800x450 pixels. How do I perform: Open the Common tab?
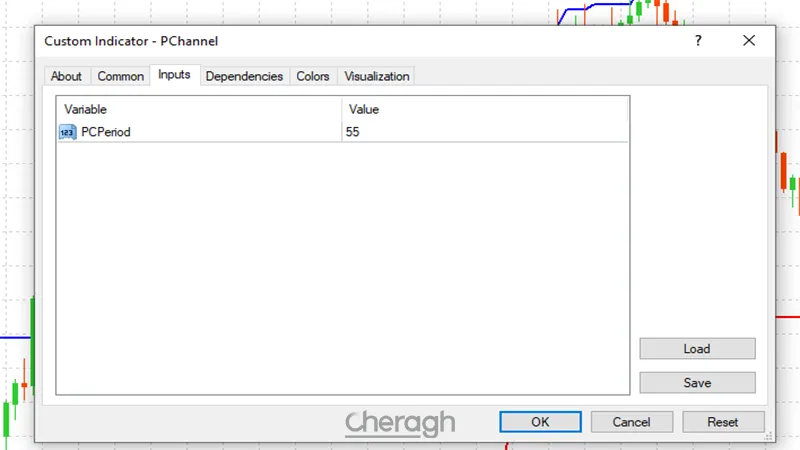coord(121,76)
